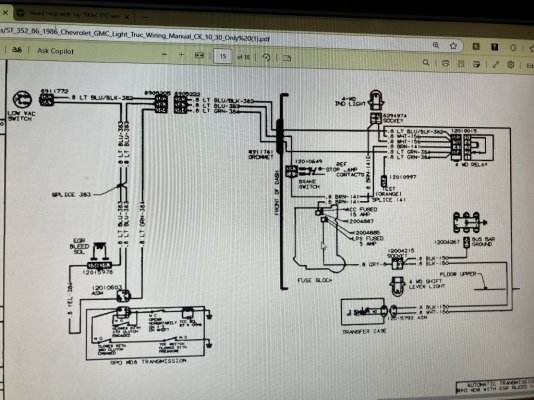Rotate the PDF page
The height and width of the screenshot is (400, 534).
[x=266, y=57]
